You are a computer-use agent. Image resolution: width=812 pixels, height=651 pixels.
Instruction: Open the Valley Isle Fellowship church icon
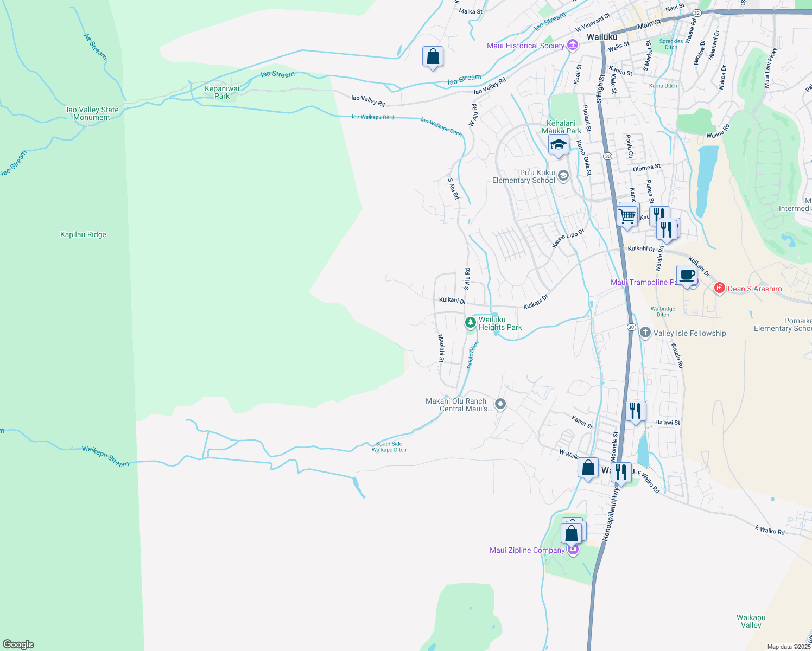pos(645,333)
